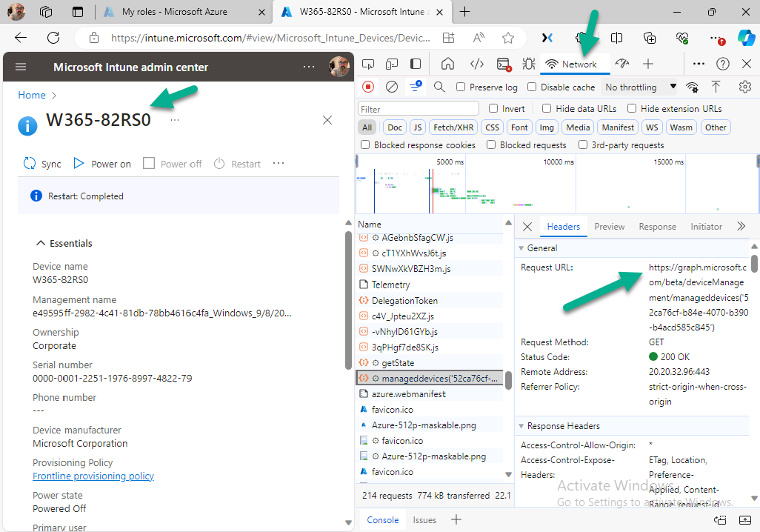Toggle the network filter bar icon
The width and height of the screenshot is (760, 532).
pyautogui.click(x=416, y=87)
